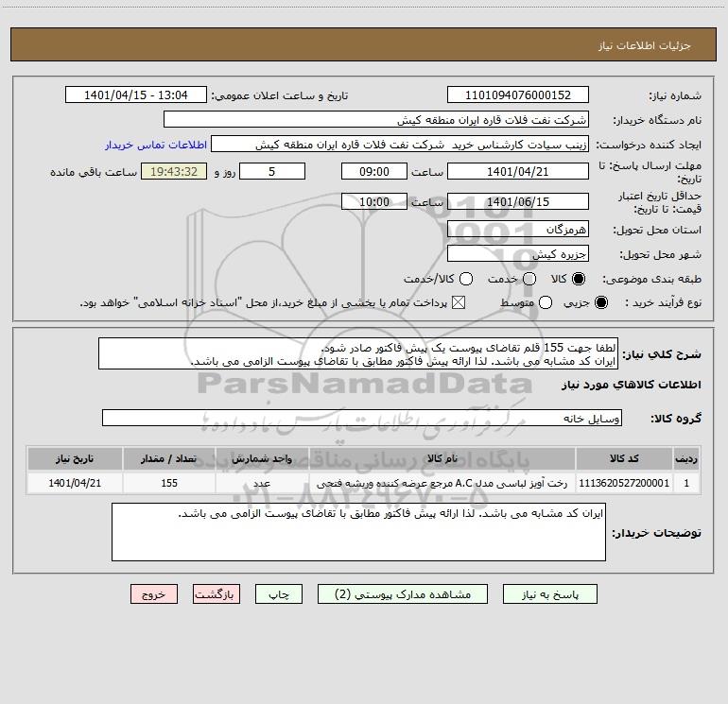
Task: Click unit cell عدد in the table
Action: click(262, 483)
